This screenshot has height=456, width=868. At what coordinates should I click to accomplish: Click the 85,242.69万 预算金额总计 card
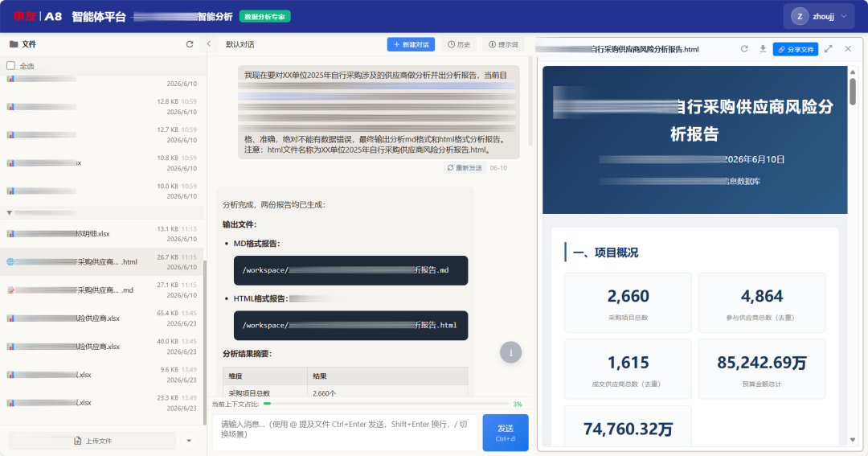pyautogui.click(x=762, y=369)
